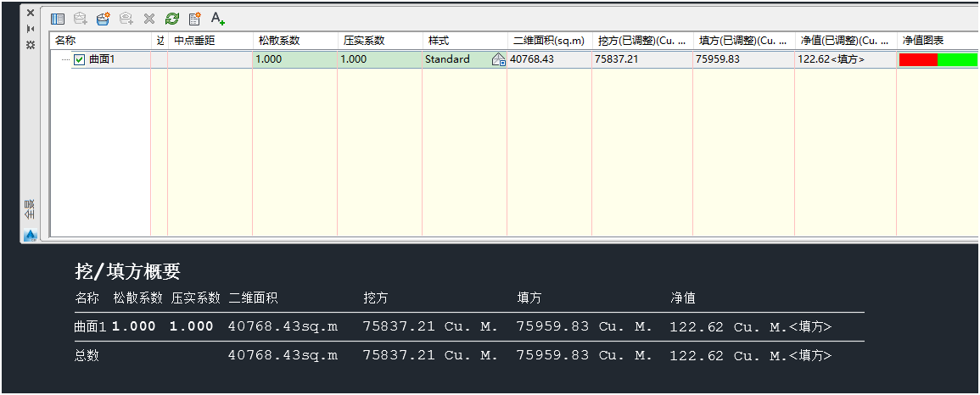Image resolution: width=980 pixels, height=395 pixels.
Task: Toggle auto-hide for the Panorama palette
Action: click(30, 29)
